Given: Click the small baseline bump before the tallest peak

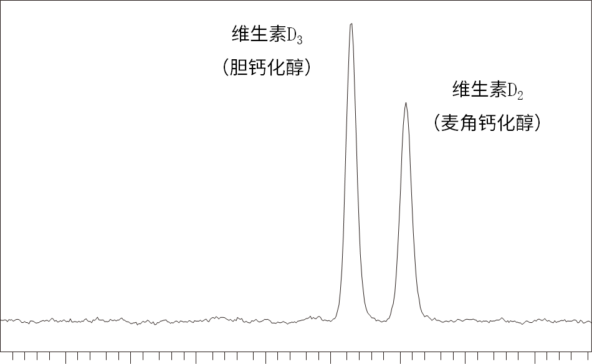Looking at the screenshot, I should 312,318.
